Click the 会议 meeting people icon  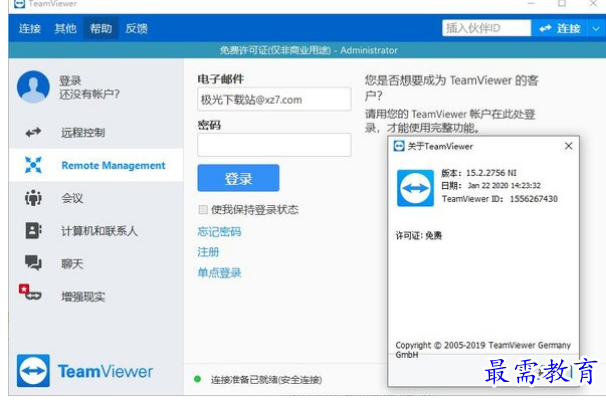pyautogui.click(x=33, y=198)
